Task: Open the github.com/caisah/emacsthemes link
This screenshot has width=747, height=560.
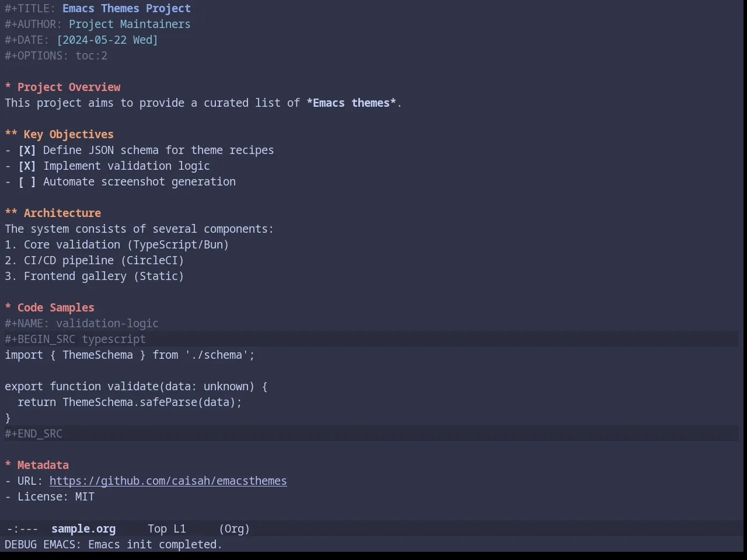Action: click(x=168, y=481)
